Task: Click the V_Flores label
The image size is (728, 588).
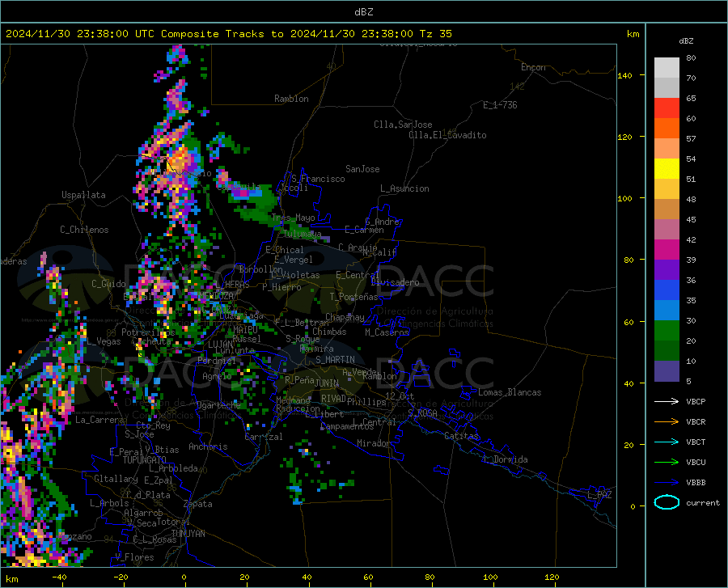Action: pyautogui.click(x=134, y=557)
